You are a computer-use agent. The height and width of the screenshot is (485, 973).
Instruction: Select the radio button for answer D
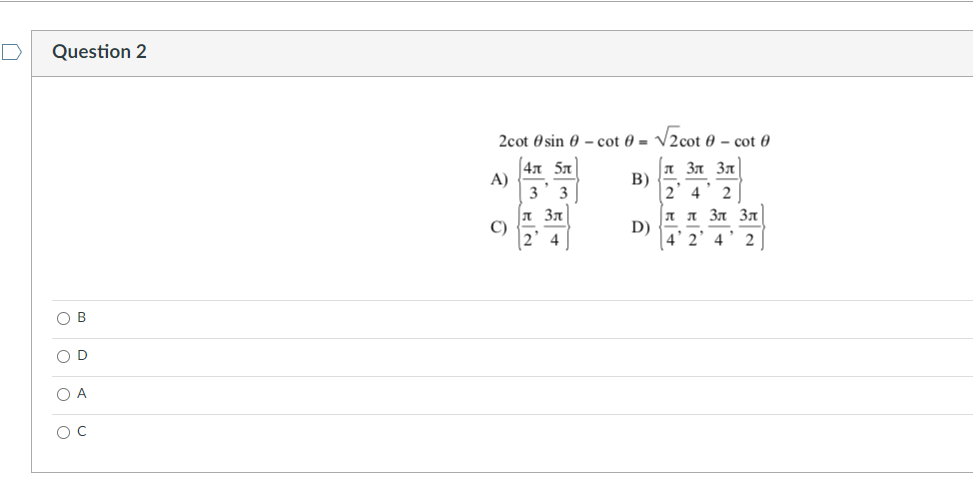(63, 357)
